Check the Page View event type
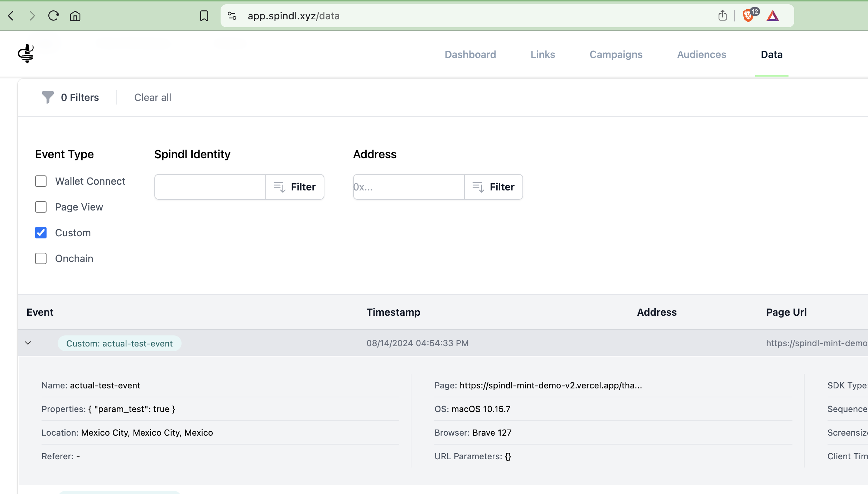The image size is (868, 494). 41,207
